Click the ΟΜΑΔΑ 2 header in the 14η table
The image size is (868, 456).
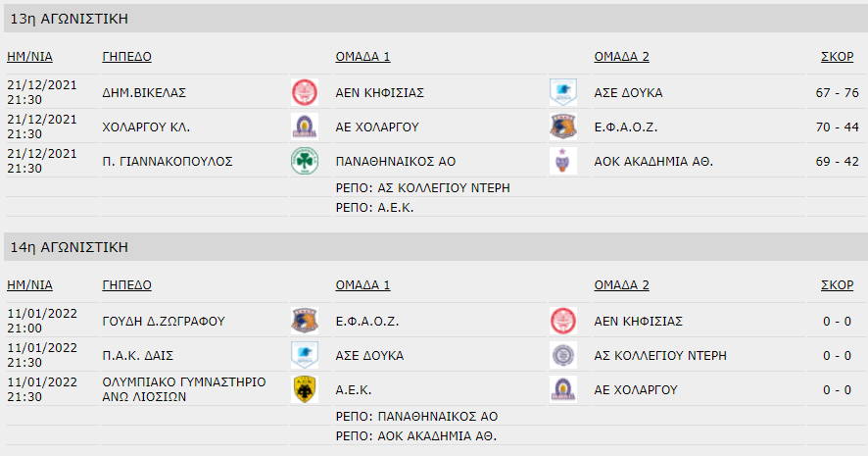(622, 284)
